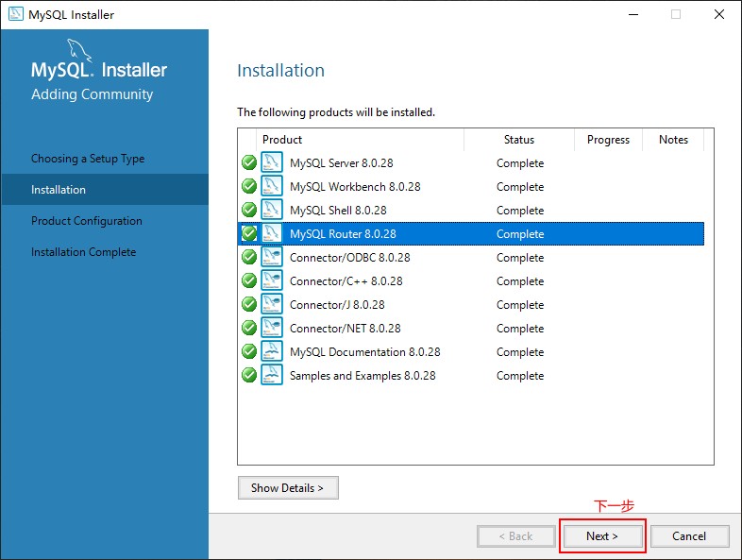Click the Samples and Examples 8.0.28 product icon
This screenshot has width=742, height=560.
[x=272, y=376]
